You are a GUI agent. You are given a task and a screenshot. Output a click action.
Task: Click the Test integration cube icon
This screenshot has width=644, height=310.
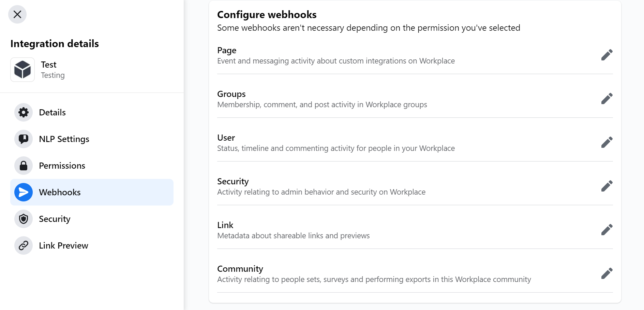tap(23, 70)
